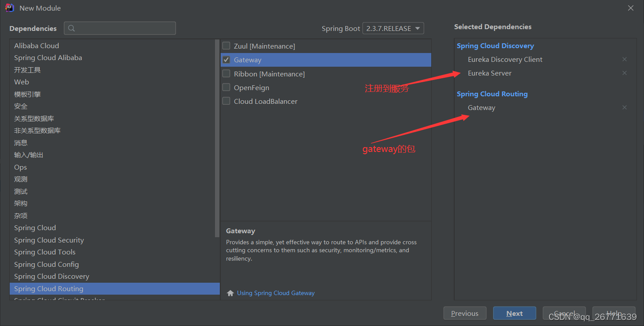Remove Eureka Server from selected dependencies
Screen dimensions: 644x326
(x=624, y=73)
